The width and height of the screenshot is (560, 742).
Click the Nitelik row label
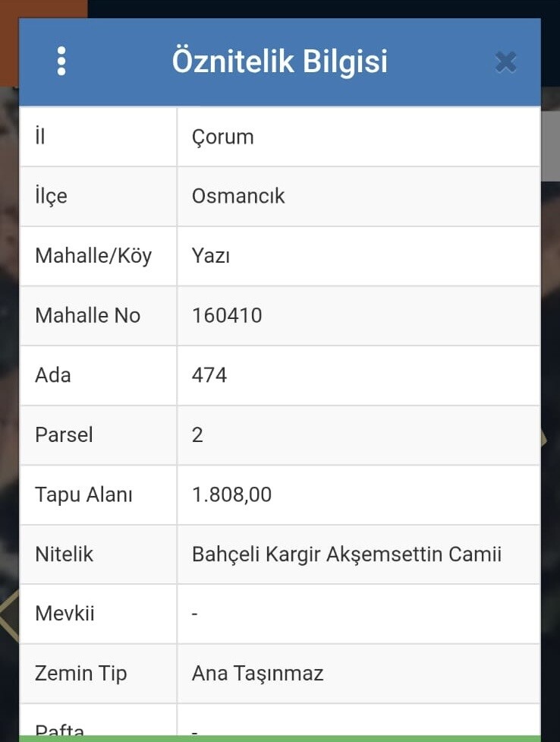click(x=64, y=554)
